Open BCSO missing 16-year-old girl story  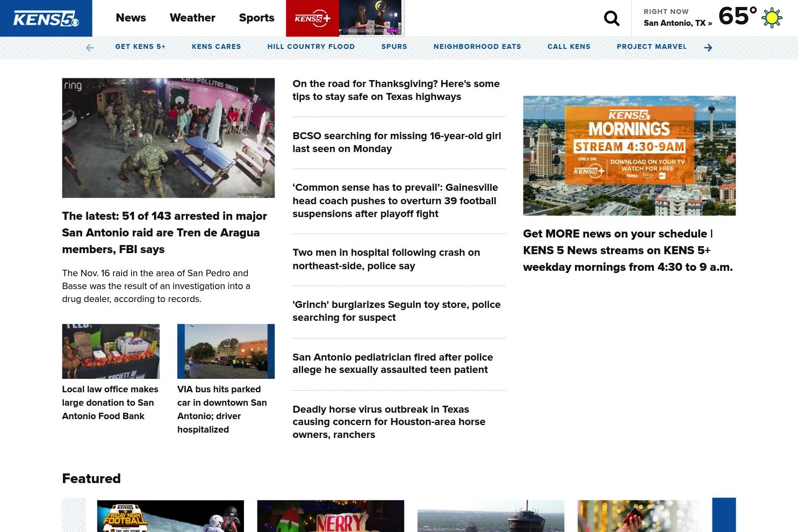[x=397, y=142]
